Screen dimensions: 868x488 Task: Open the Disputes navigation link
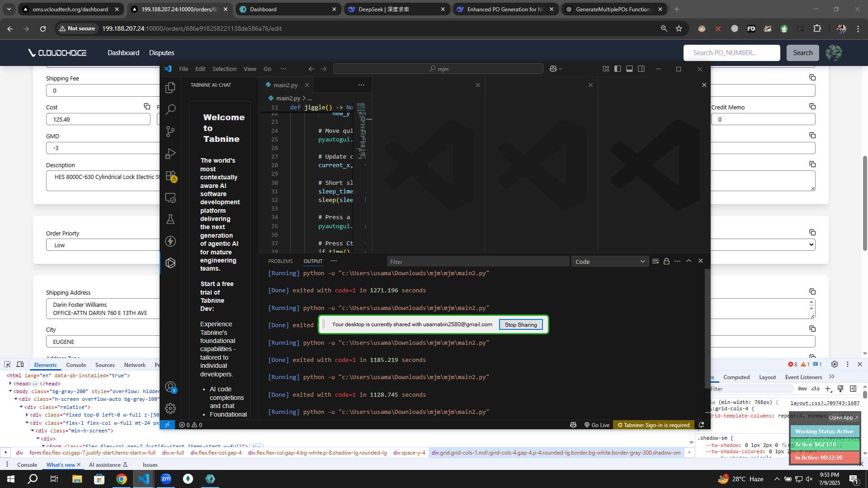point(161,53)
